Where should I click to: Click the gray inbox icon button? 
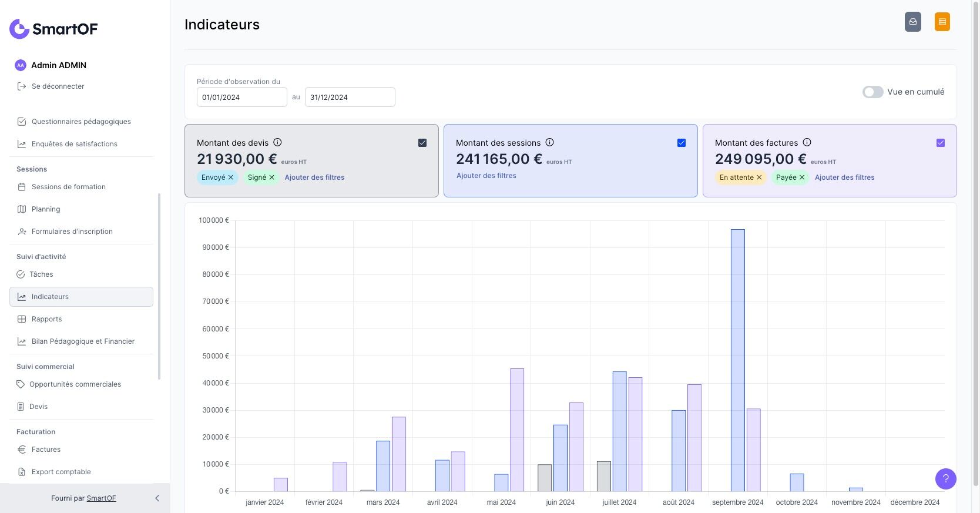pyautogui.click(x=912, y=22)
